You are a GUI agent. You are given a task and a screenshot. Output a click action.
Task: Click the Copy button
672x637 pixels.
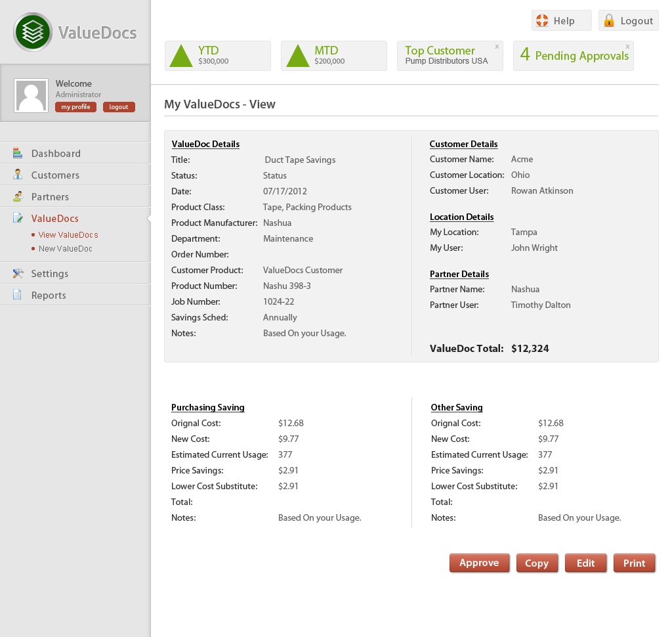537,563
